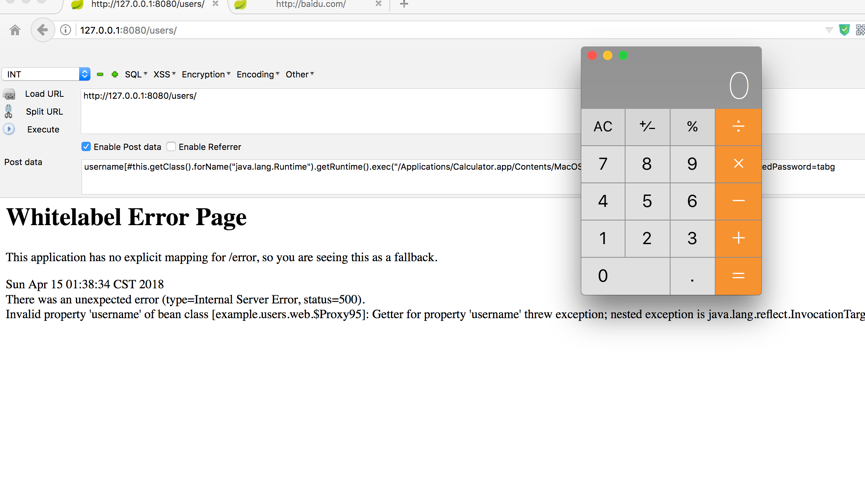Viewport: 865px width, 503px height.
Task: Click the 'Invalid property username' error line
Action: tap(435, 314)
